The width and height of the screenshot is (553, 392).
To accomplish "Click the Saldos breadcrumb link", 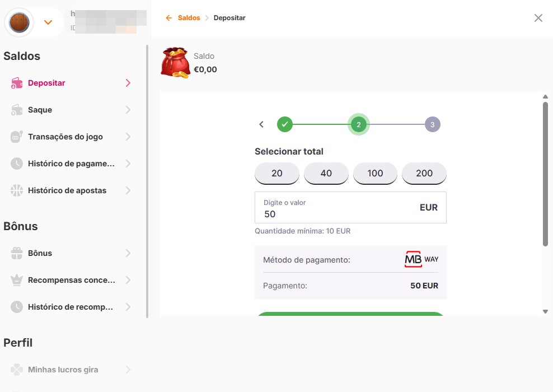I will (x=189, y=18).
